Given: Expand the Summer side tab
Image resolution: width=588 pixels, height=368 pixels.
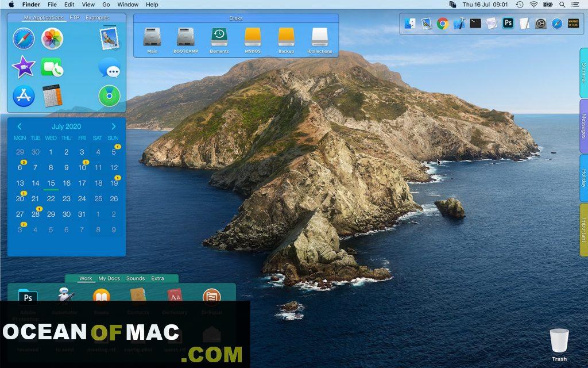Looking at the screenshot, I should point(584,73).
